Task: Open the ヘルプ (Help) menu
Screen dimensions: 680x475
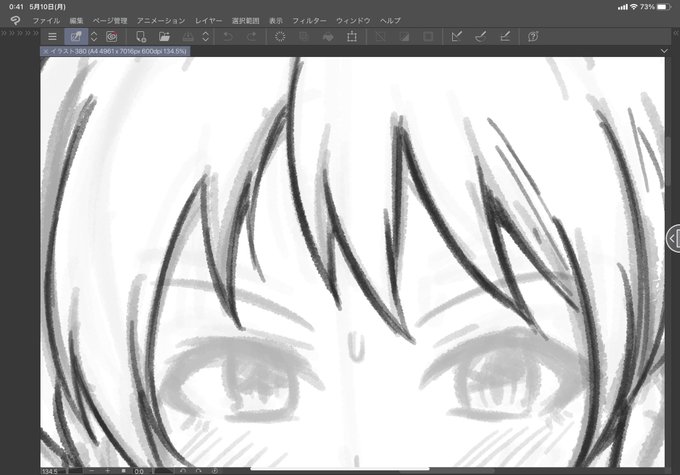Action: [x=390, y=20]
